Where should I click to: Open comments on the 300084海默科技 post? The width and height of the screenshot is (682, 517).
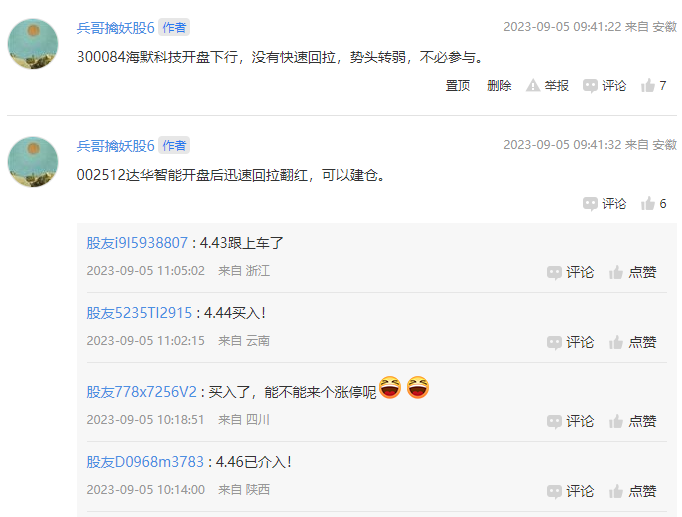605,86
